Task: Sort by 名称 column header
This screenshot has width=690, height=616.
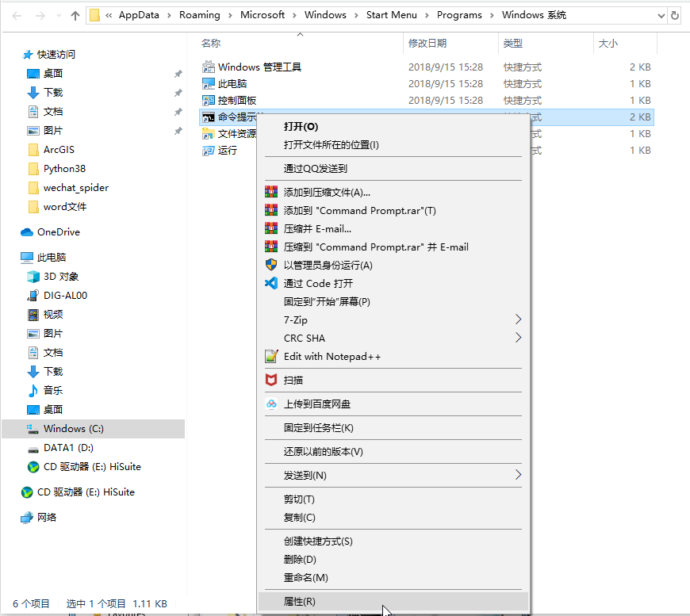Action: [211, 43]
